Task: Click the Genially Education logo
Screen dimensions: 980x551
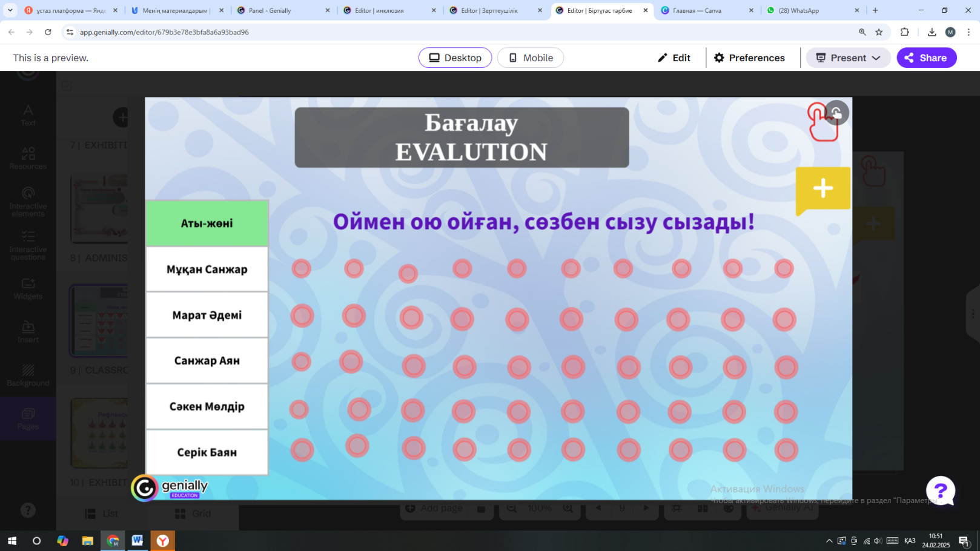Action: pyautogui.click(x=170, y=488)
